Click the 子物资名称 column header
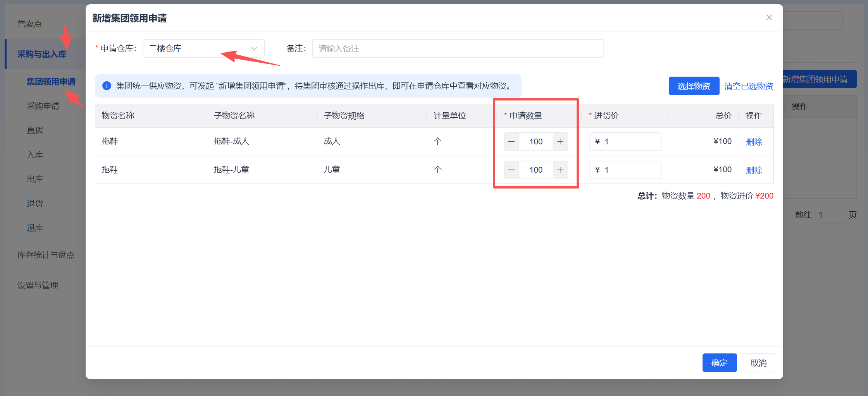 click(x=234, y=116)
